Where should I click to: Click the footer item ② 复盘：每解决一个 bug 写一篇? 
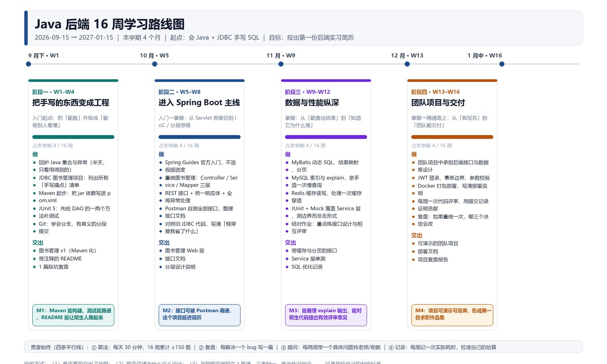[236, 347]
